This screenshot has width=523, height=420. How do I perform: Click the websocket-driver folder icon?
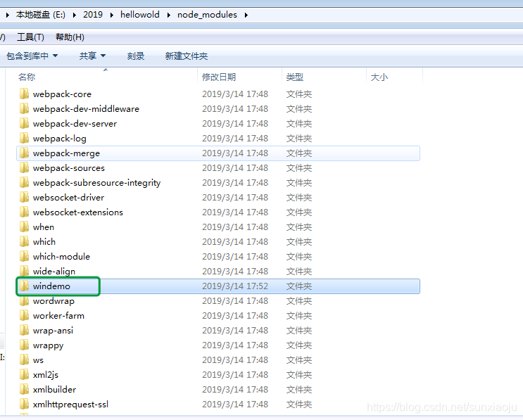click(24, 197)
